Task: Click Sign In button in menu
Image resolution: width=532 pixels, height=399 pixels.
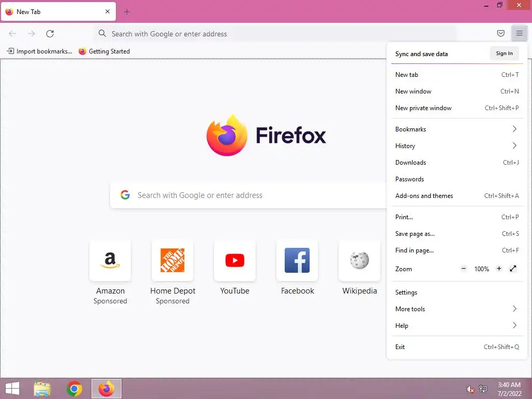Action: coord(504,54)
